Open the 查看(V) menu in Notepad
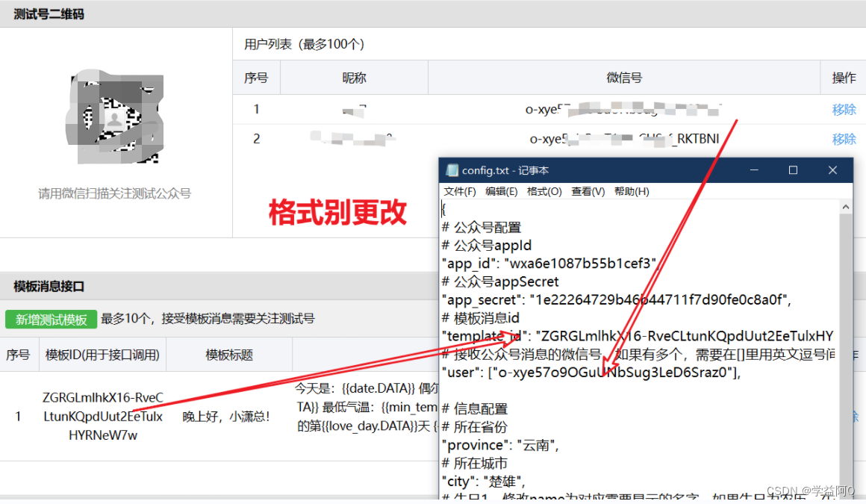This screenshot has height=504, width=866. pos(588,191)
